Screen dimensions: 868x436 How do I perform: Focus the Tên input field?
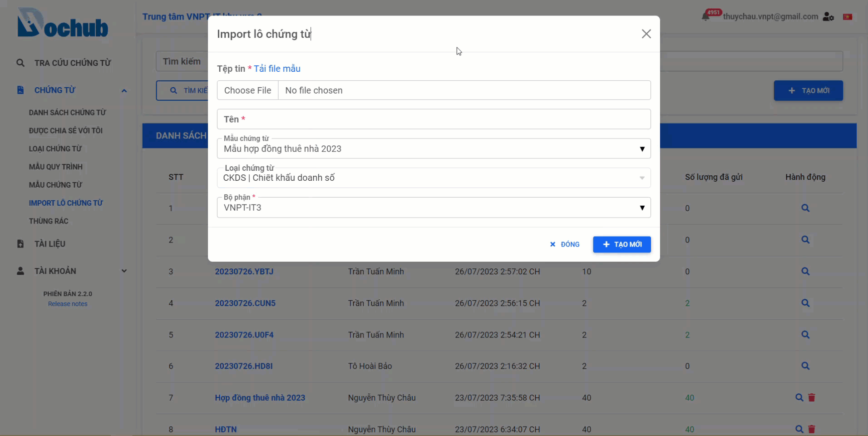click(x=434, y=119)
